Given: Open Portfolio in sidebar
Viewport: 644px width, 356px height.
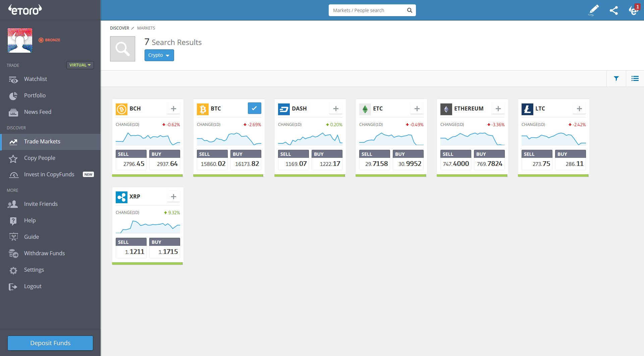Looking at the screenshot, I should (x=50, y=95).
